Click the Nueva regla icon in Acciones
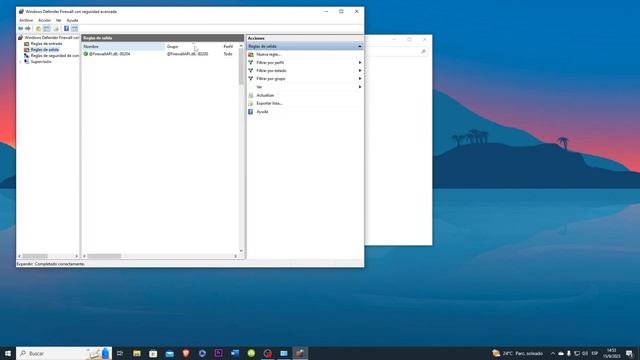This screenshot has width=640, height=360. click(x=251, y=54)
